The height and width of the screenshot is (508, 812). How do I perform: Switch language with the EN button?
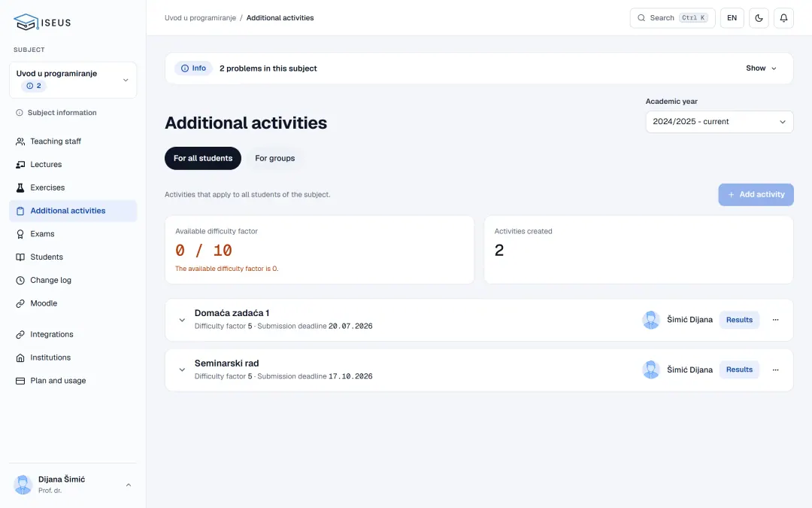click(x=732, y=18)
